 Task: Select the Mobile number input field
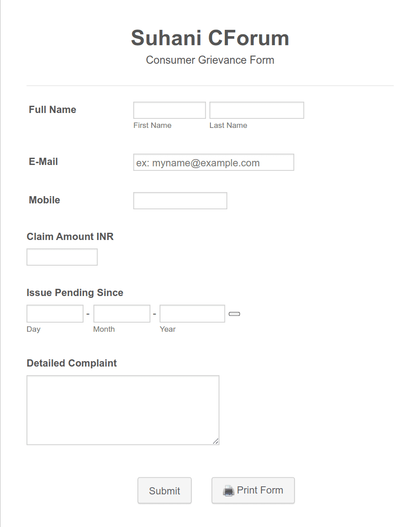pyautogui.click(x=180, y=201)
